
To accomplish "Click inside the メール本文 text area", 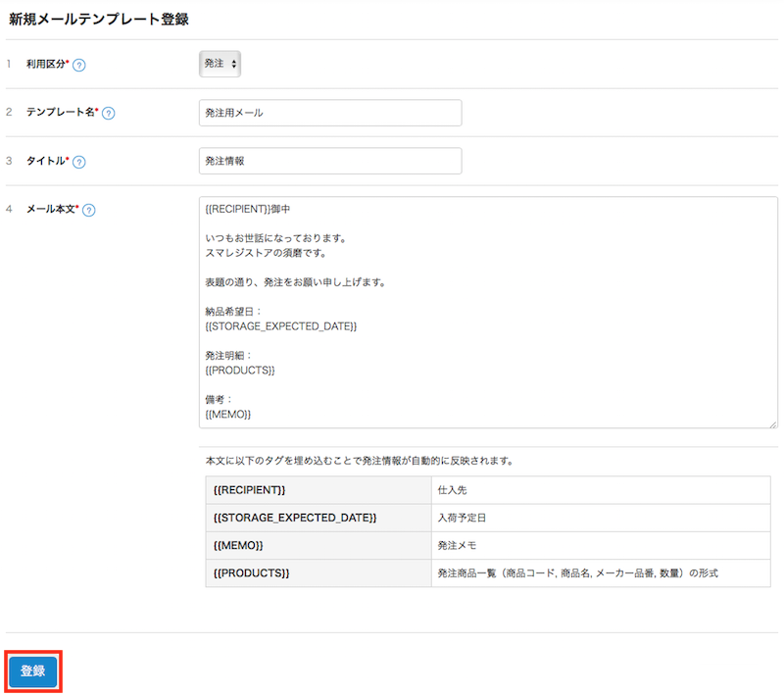I will pos(487,312).
